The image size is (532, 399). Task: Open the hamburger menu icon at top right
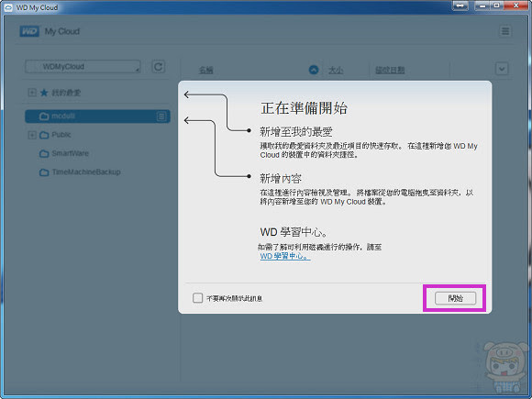(x=505, y=31)
